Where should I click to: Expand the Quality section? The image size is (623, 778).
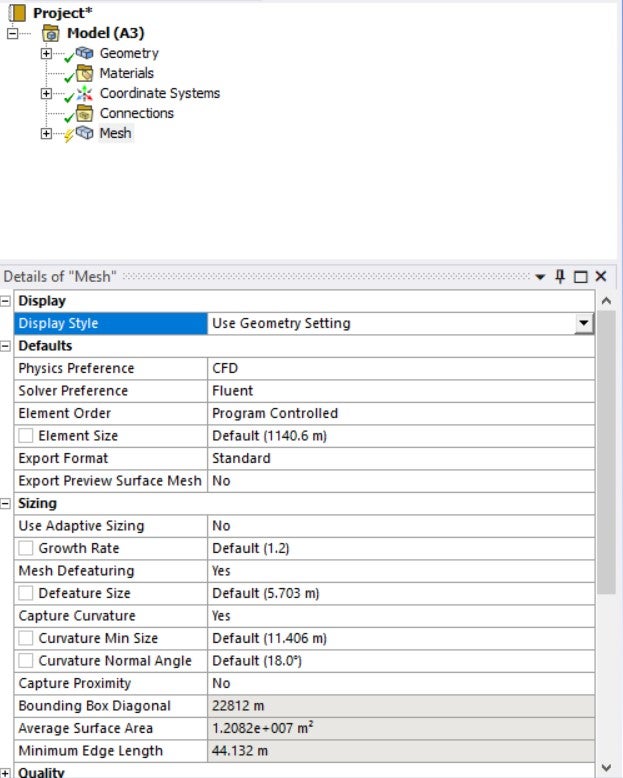click(7, 772)
